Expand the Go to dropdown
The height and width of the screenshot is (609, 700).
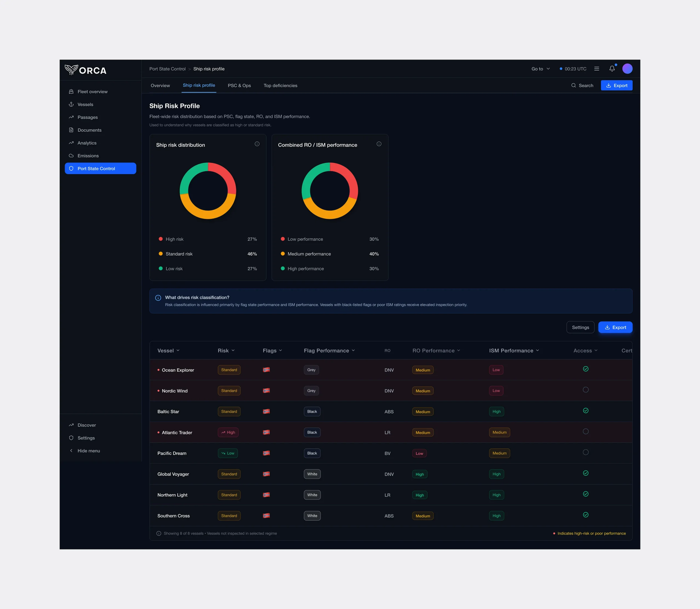[540, 69]
